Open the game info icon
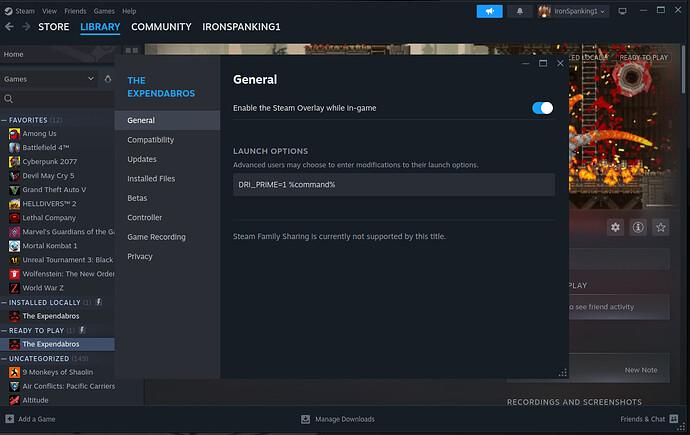Image resolution: width=690 pixels, height=435 pixels. pyautogui.click(x=638, y=227)
